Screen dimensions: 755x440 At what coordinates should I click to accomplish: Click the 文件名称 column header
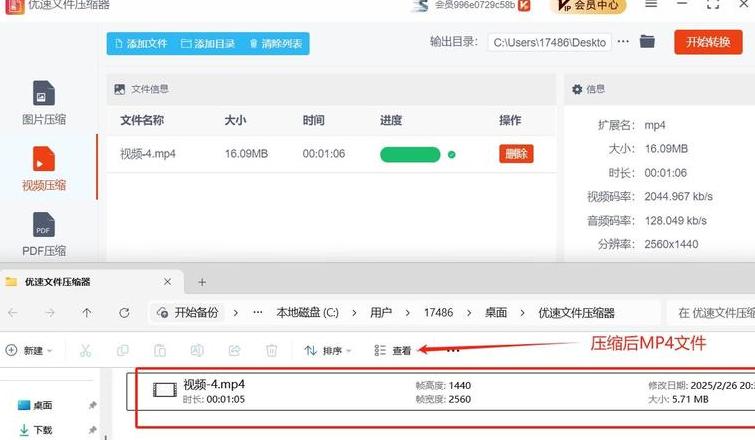click(x=142, y=120)
